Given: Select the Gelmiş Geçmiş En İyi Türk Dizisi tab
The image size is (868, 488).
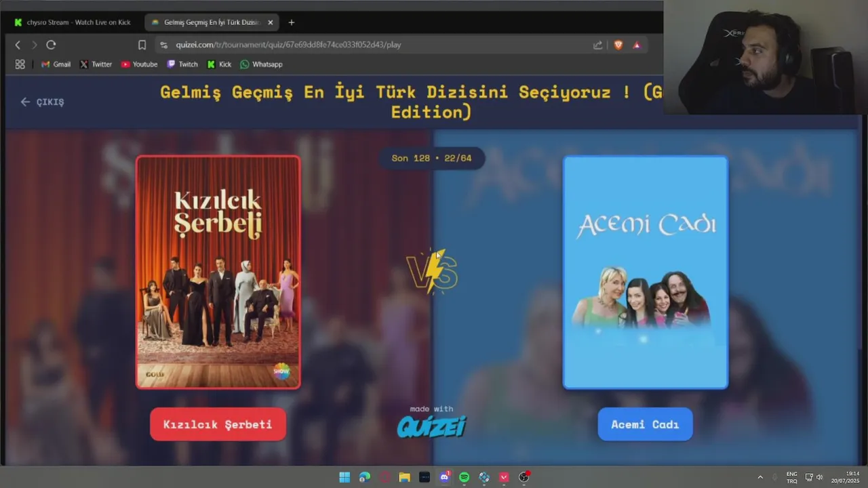Looking at the screenshot, I should 211,22.
